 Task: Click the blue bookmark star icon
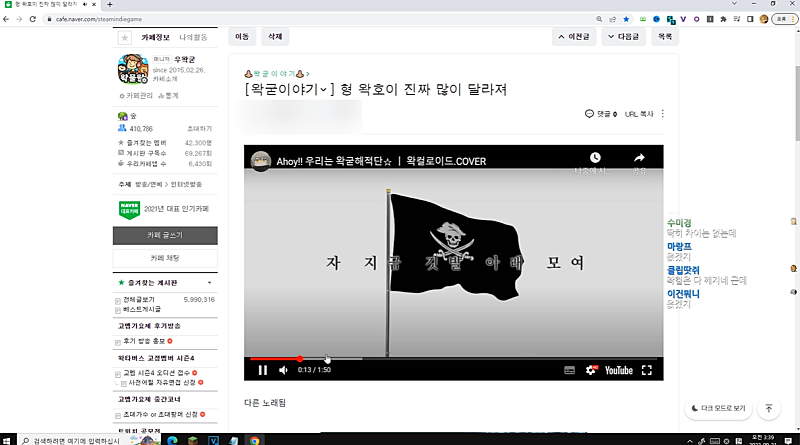tap(626, 19)
